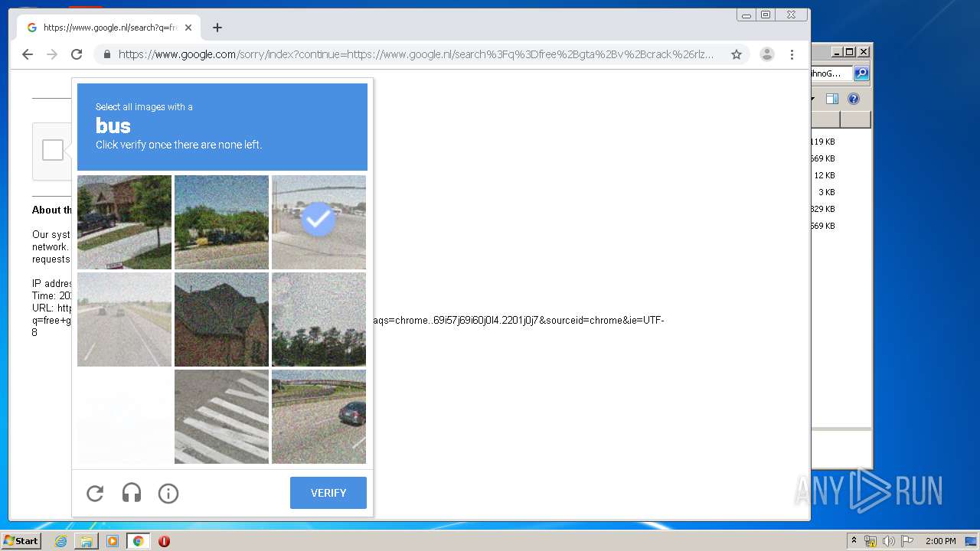
Task: Go back using Chrome's back arrow
Action: point(28,54)
